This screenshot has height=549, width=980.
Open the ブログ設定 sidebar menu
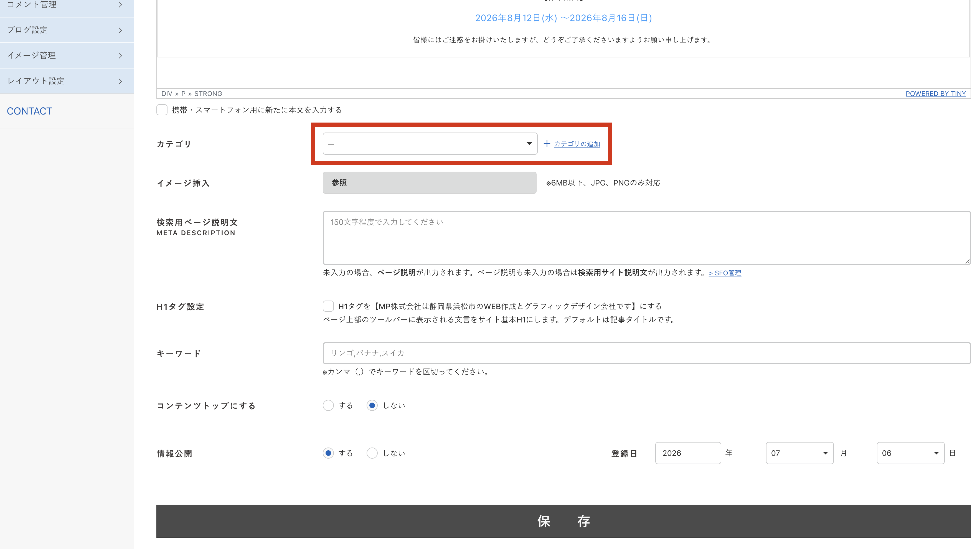(x=67, y=30)
